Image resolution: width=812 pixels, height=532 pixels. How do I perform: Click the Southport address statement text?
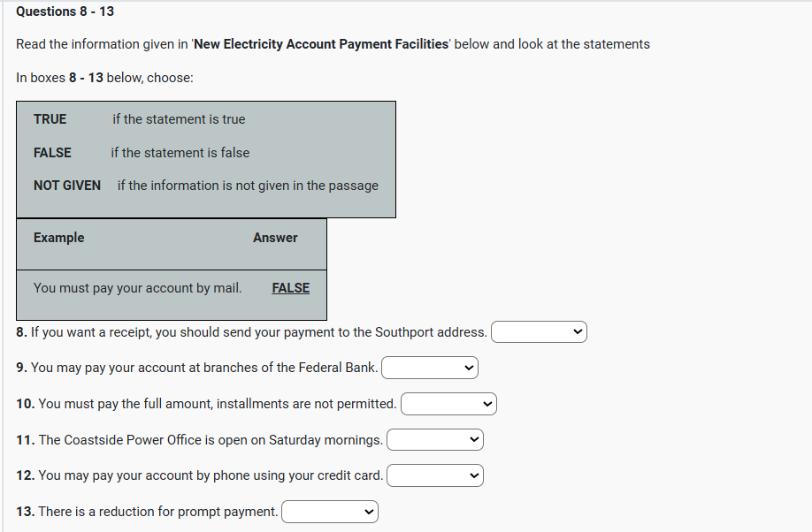click(257, 332)
